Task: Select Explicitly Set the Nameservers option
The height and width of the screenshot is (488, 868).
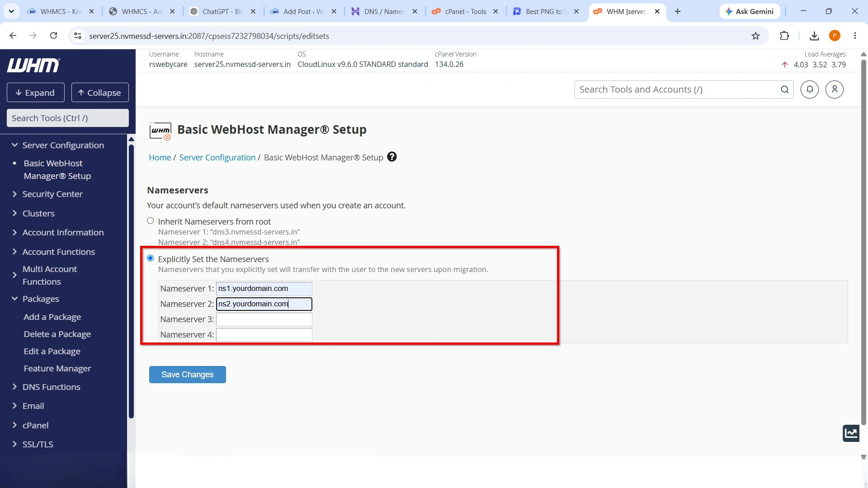Action: 151,258
